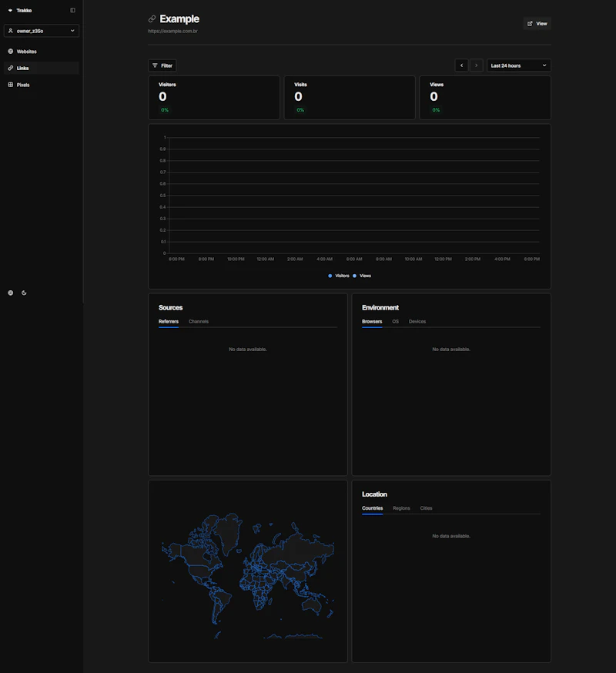Click the 12:00 PM axis label
The height and width of the screenshot is (673, 616).
[x=443, y=259]
